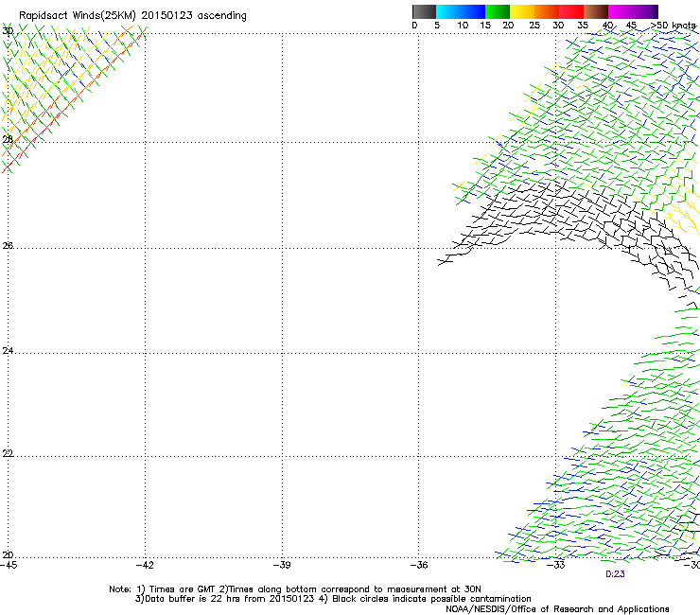Click the legend value 10 under the color bar
This screenshot has width=700, height=615.
463,26
